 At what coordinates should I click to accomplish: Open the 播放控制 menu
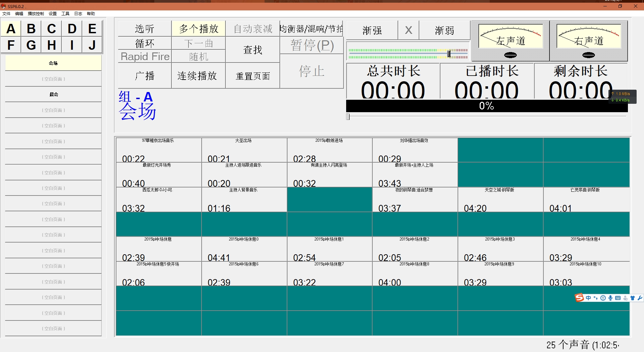35,14
